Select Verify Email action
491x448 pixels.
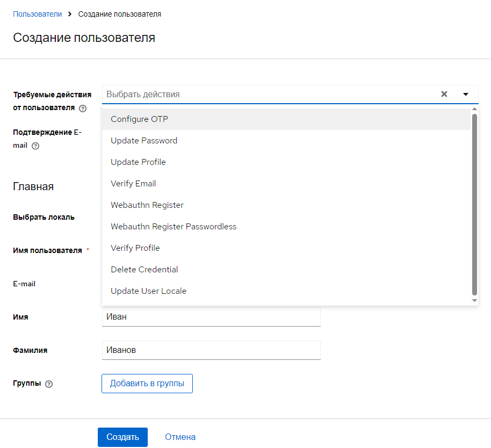click(133, 184)
